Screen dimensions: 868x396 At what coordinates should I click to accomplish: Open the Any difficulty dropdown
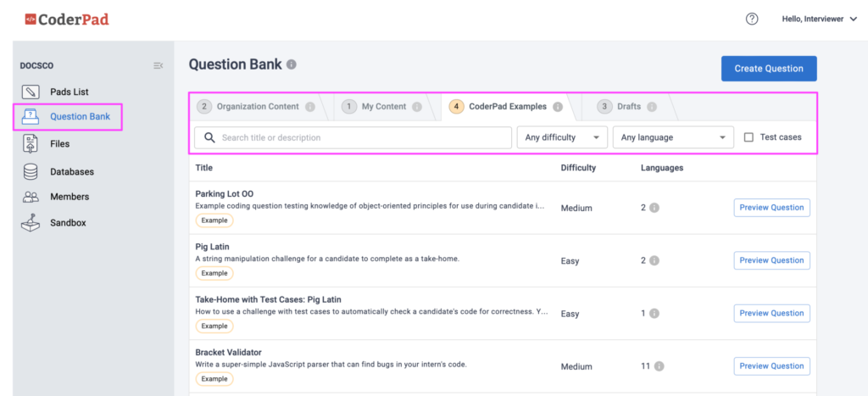click(x=562, y=137)
